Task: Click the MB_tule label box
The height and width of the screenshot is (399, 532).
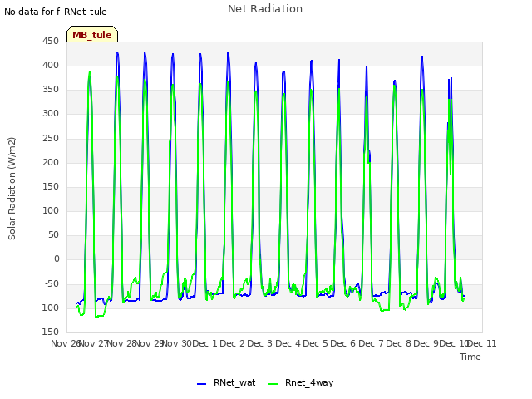Action: pos(92,34)
